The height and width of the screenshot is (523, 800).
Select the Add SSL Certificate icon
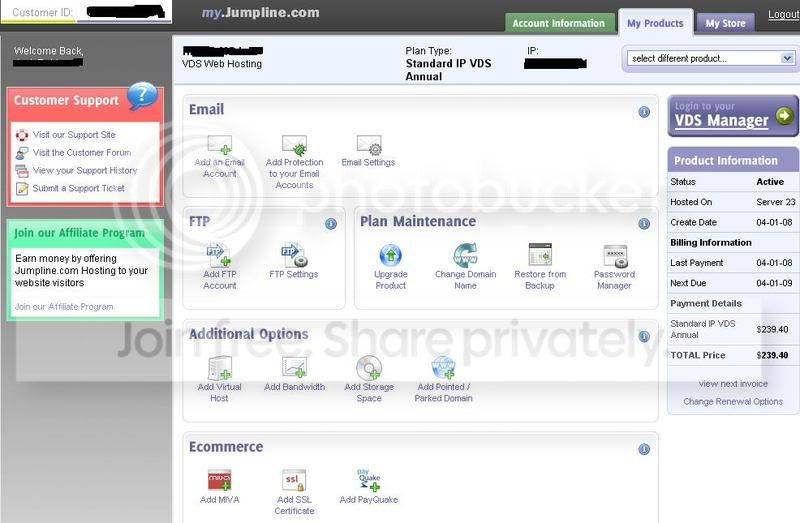pyautogui.click(x=294, y=480)
